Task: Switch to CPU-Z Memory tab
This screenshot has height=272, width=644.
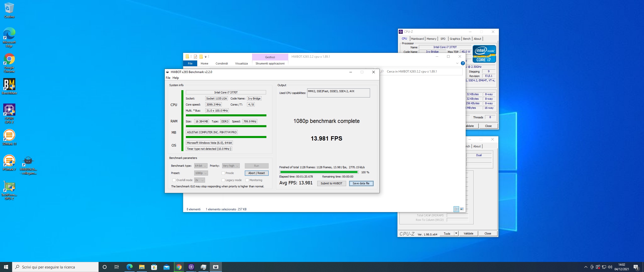Action: [431, 39]
